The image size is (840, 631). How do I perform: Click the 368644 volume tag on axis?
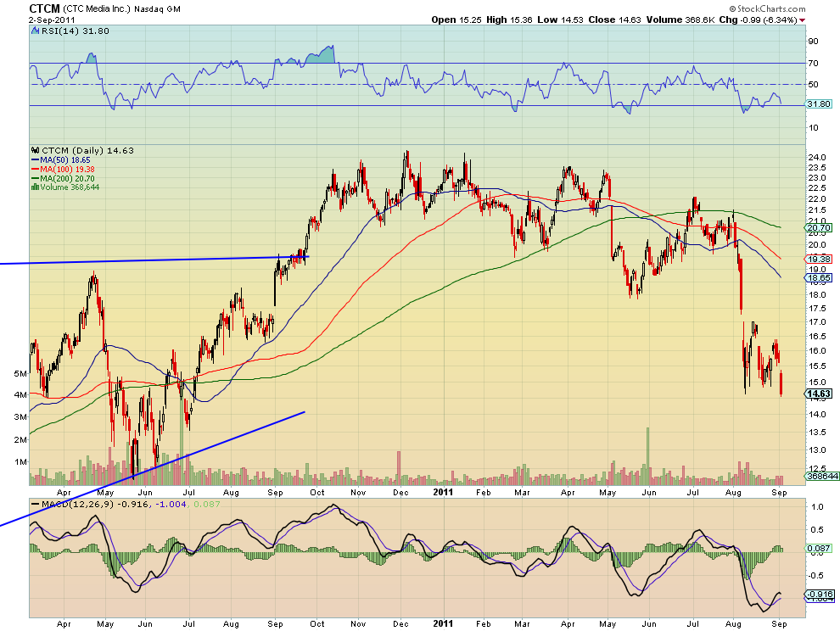[x=821, y=476]
